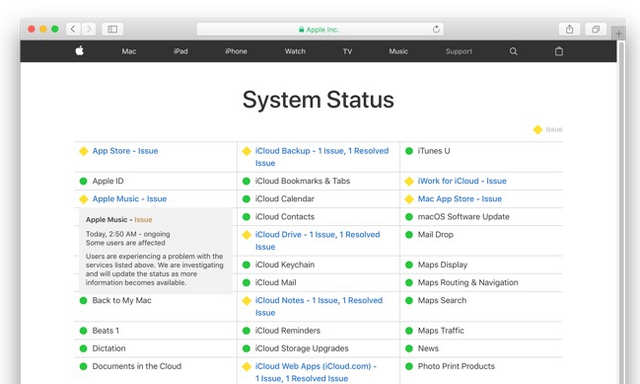This screenshot has width=640, height=384.
Task: Open the Support menu item
Action: (459, 51)
